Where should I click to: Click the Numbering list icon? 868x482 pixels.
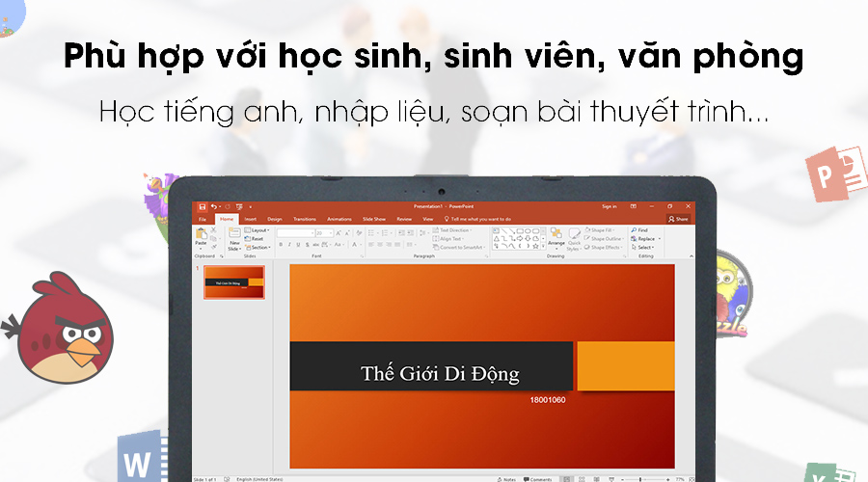(387, 233)
